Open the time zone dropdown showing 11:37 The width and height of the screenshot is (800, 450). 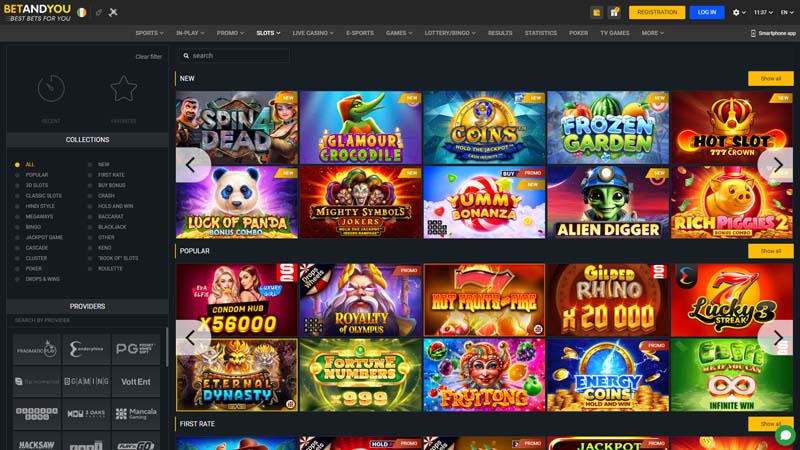(763, 12)
